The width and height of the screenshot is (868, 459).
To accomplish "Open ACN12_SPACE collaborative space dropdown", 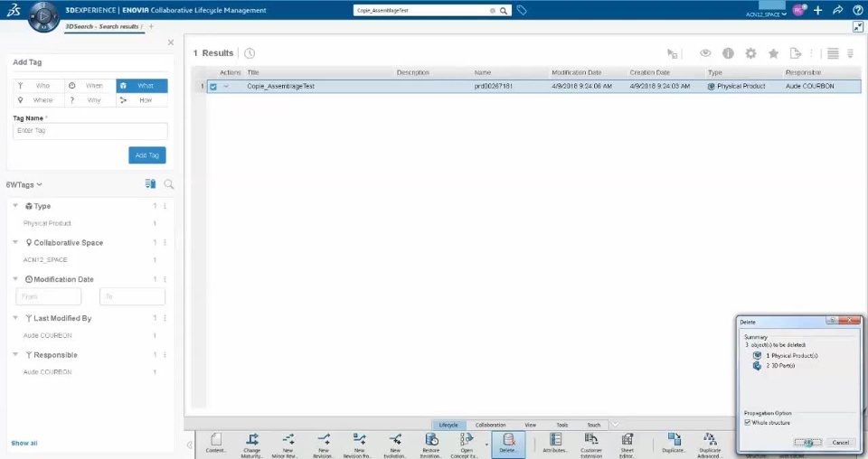I will 766,14.
